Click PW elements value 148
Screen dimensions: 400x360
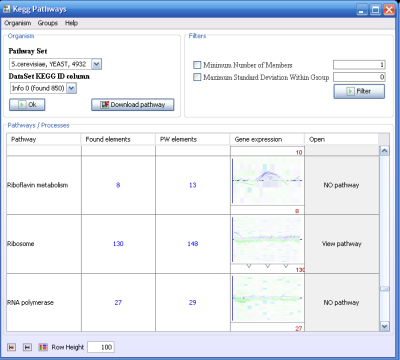193,244
